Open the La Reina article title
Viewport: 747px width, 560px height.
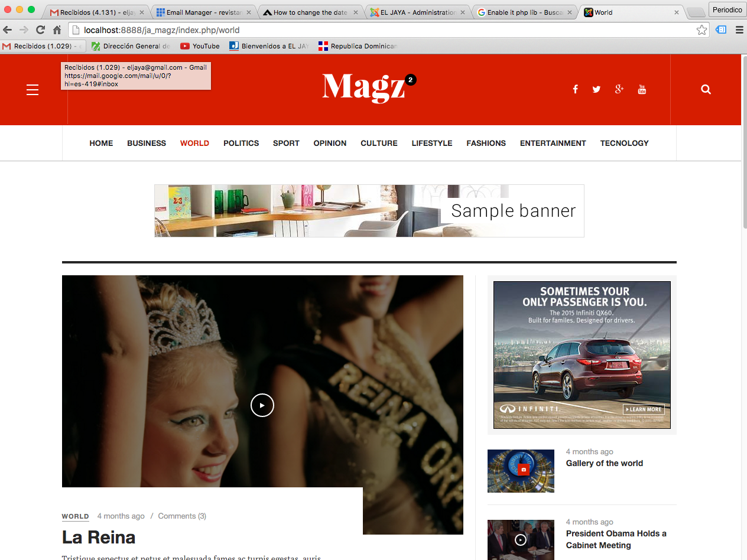(x=99, y=537)
